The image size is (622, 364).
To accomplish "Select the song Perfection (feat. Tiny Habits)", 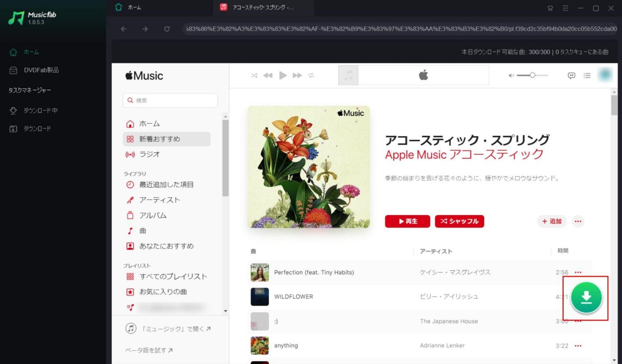I will click(x=314, y=272).
